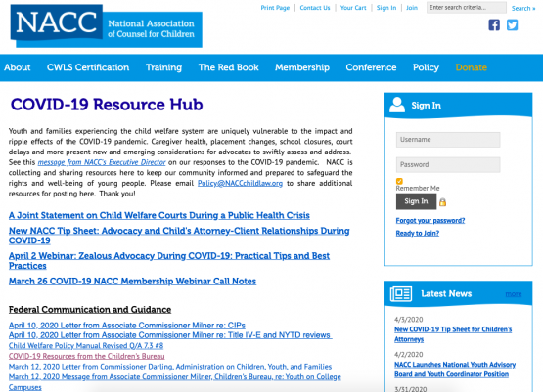The height and width of the screenshot is (392, 543).
Task: Focus the Password field
Action: point(448,164)
